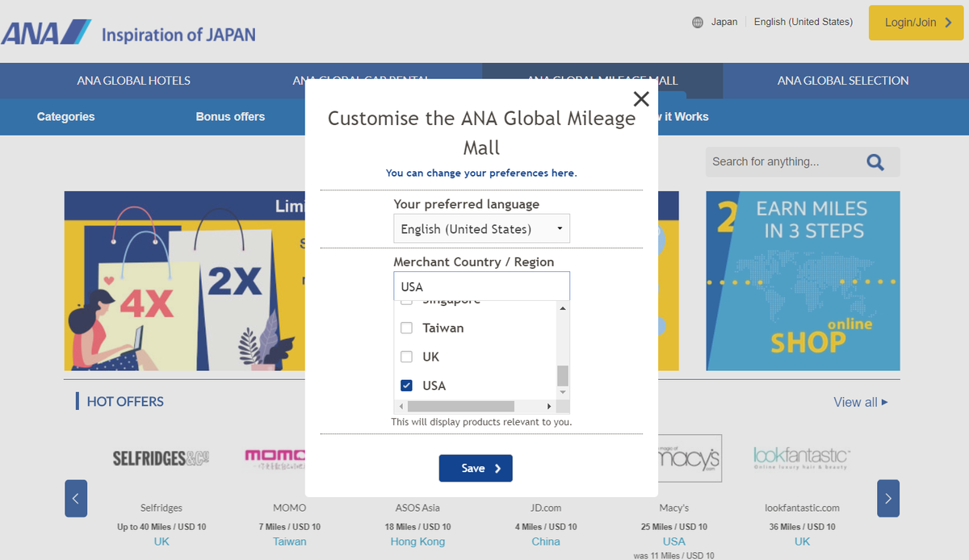Open the ANA GLOBAL SELECTION tab

point(843,81)
